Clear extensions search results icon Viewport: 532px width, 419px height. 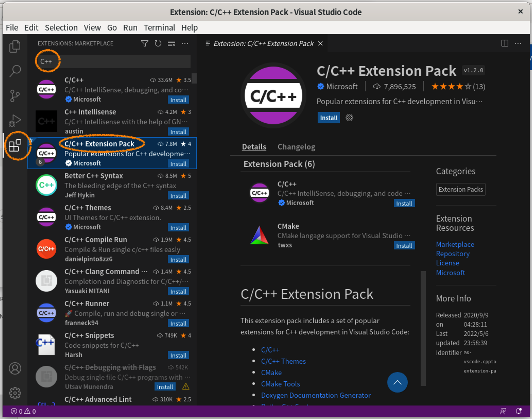click(x=171, y=43)
